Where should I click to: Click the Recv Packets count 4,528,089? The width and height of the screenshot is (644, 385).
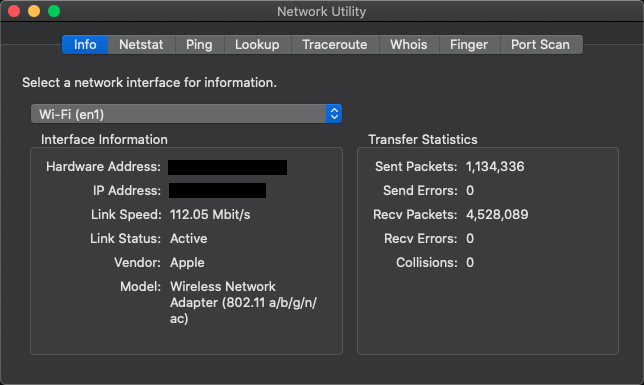(x=497, y=214)
